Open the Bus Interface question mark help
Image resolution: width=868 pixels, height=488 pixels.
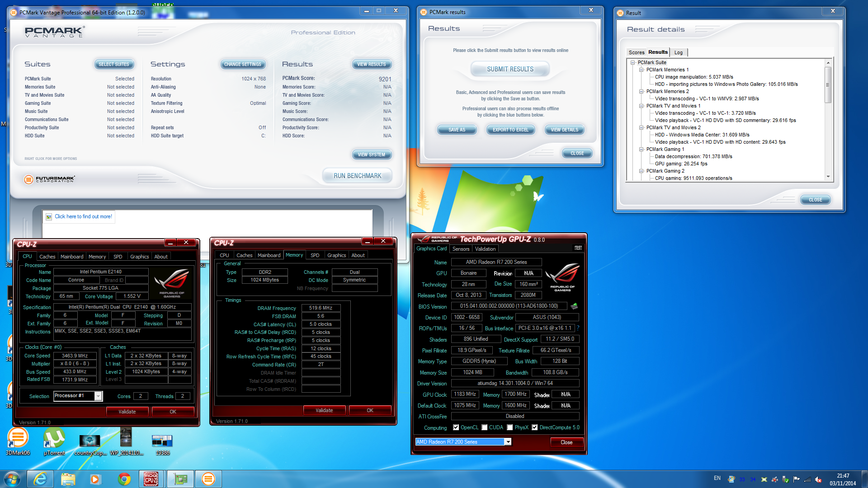click(x=578, y=328)
